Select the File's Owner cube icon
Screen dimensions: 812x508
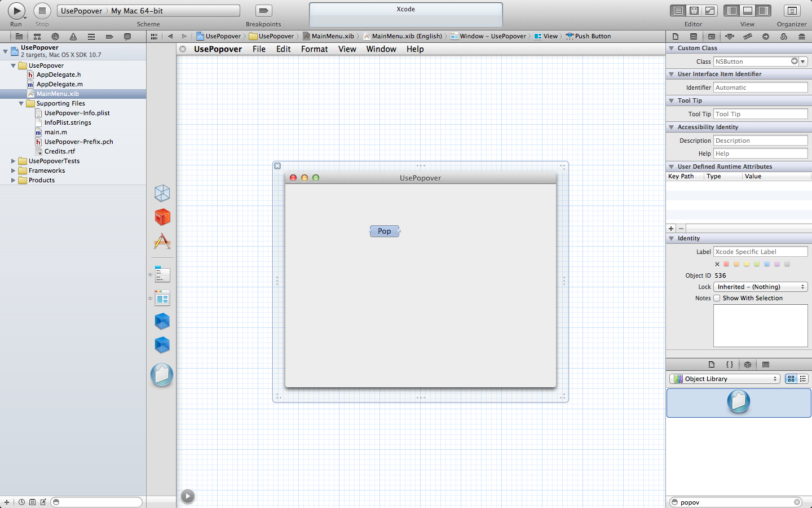(162, 193)
